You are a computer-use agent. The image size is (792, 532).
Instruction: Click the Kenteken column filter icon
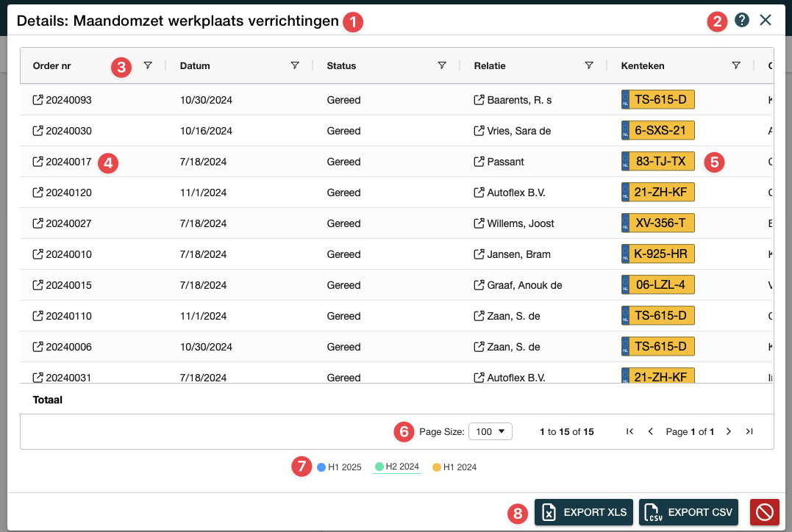736,65
